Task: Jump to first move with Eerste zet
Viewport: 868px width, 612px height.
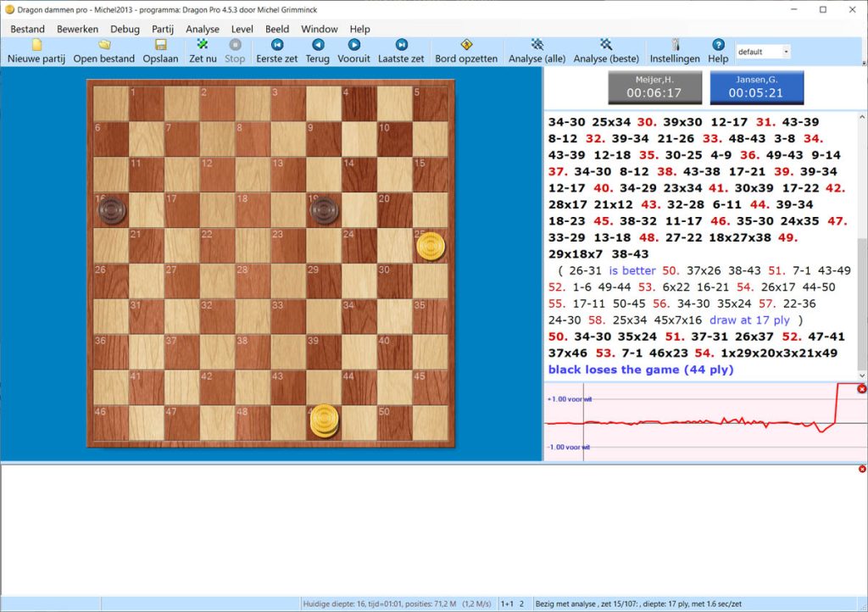Action: [276, 51]
